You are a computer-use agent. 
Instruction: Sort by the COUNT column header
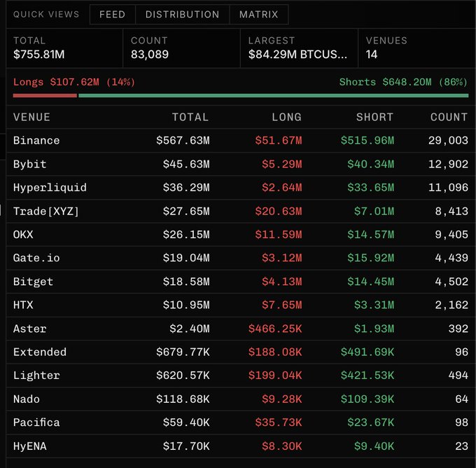[449, 117]
